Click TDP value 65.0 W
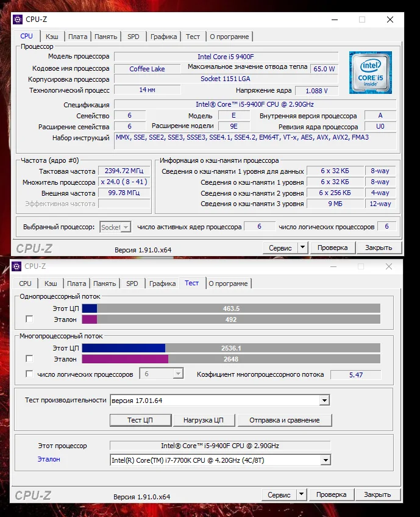Screen dimensions: 420x517 [324, 68]
